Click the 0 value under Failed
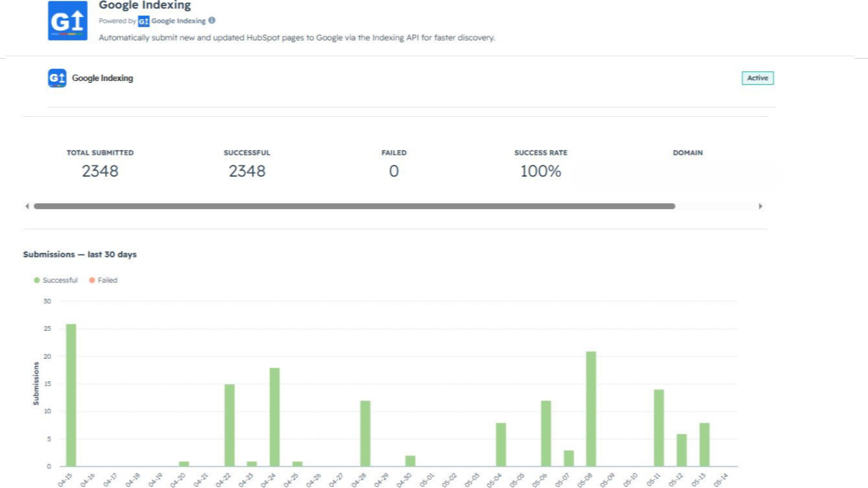This screenshot has width=868, height=488. 394,171
